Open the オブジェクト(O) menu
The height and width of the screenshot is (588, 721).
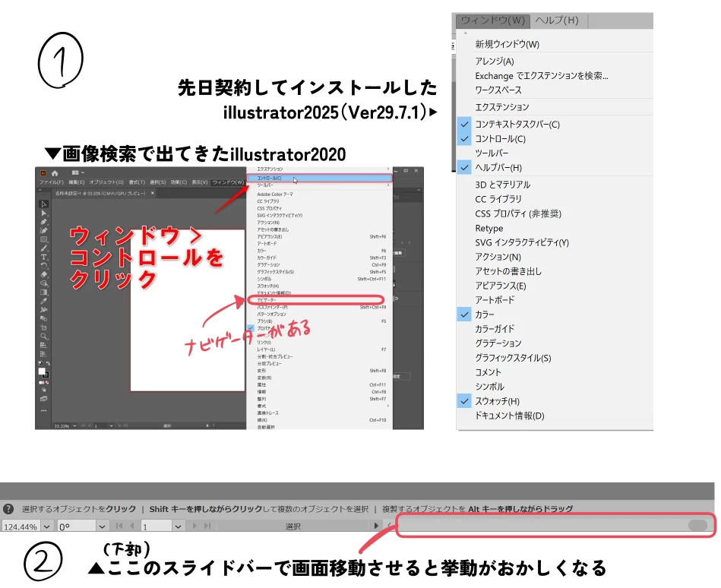click(106, 182)
